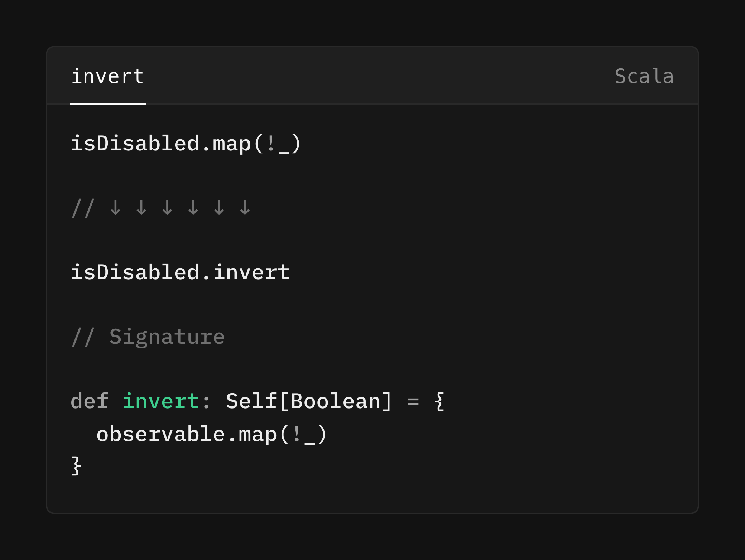The width and height of the screenshot is (745, 560).
Task: Click Boolean inside the square brackets
Action: 336,401
